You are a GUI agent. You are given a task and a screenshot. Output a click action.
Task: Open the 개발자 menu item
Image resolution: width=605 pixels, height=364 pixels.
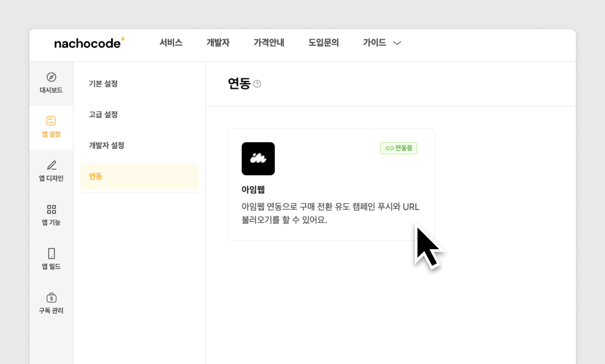(x=218, y=43)
